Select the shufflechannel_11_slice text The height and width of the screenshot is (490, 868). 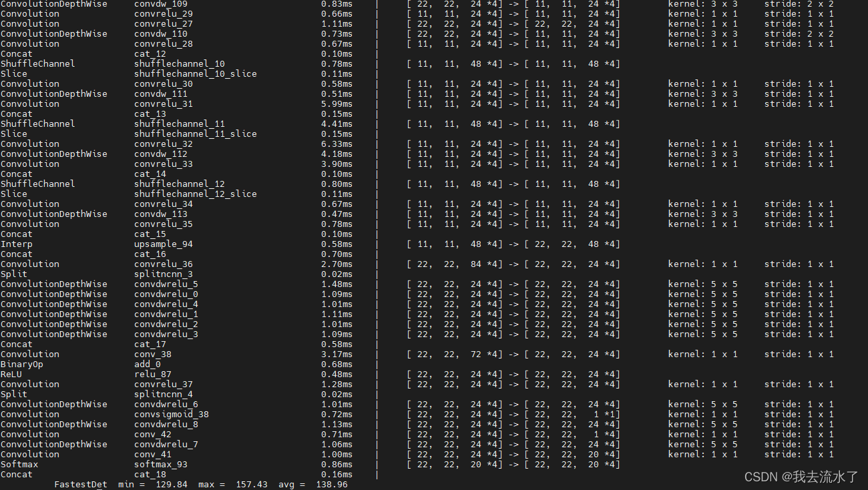(196, 134)
